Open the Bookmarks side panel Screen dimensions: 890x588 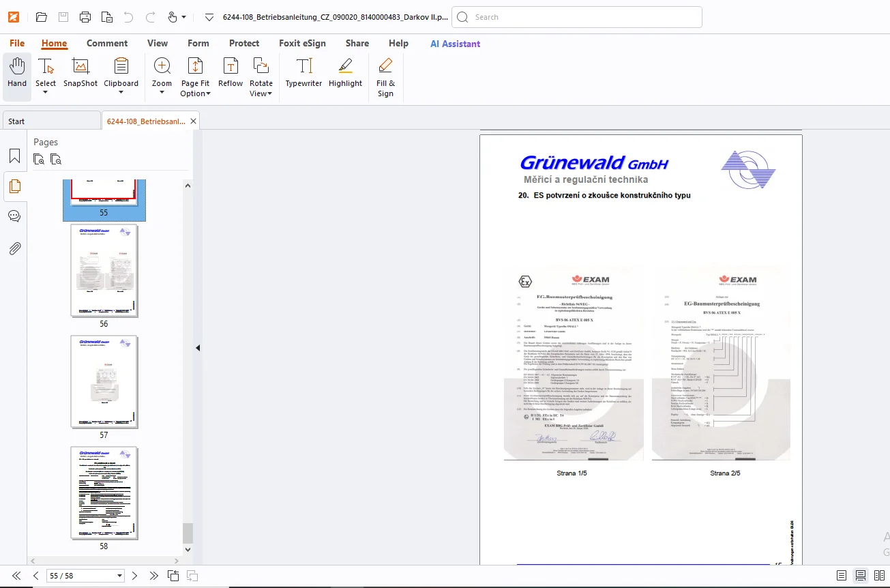point(14,156)
